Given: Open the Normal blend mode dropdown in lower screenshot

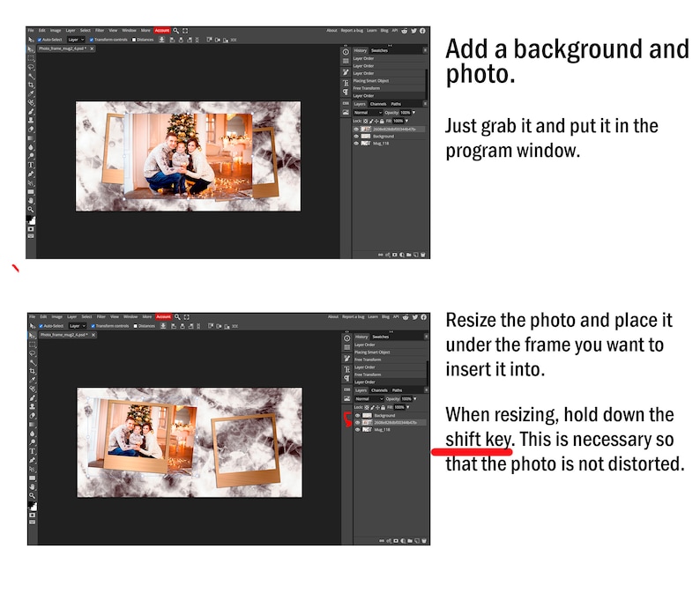Looking at the screenshot, I should coord(369,399).
